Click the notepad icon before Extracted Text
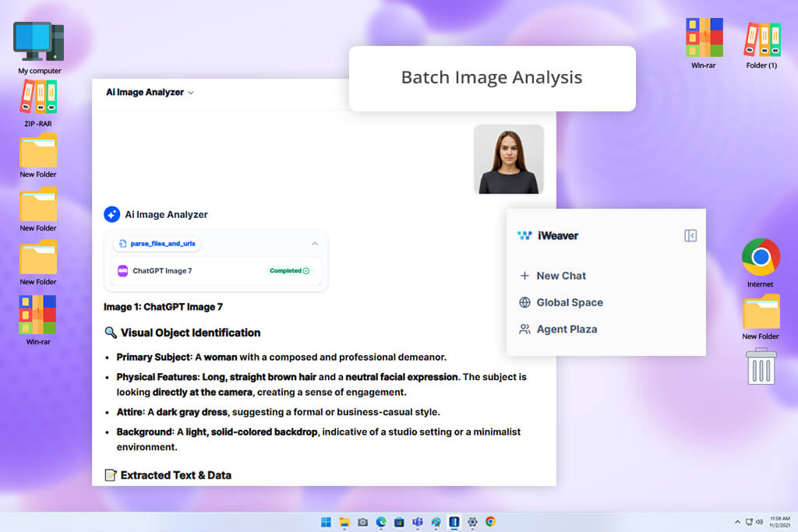 [111, 475]
